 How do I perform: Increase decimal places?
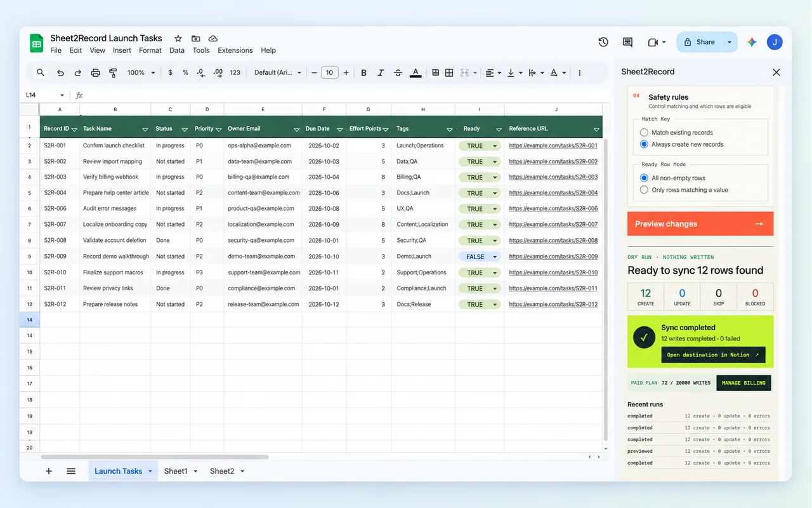point(218,72)
